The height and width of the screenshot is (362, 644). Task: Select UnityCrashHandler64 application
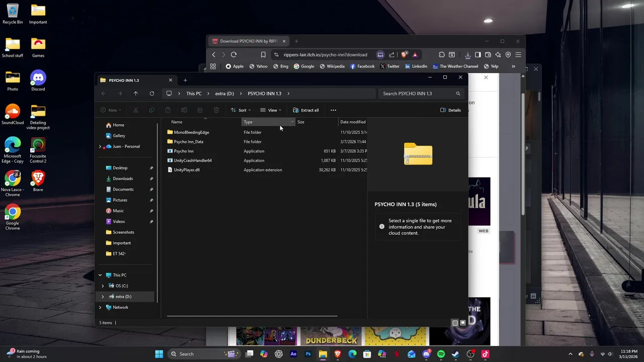point(193,160)
